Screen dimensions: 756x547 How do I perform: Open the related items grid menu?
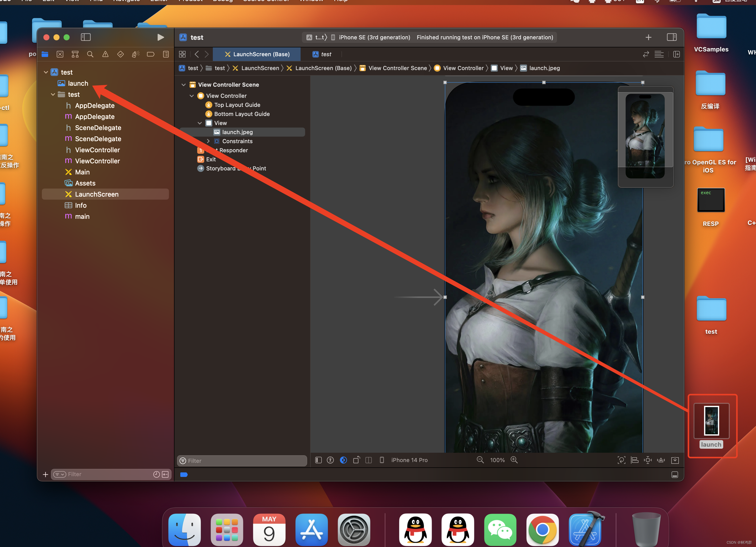[182, 54]
